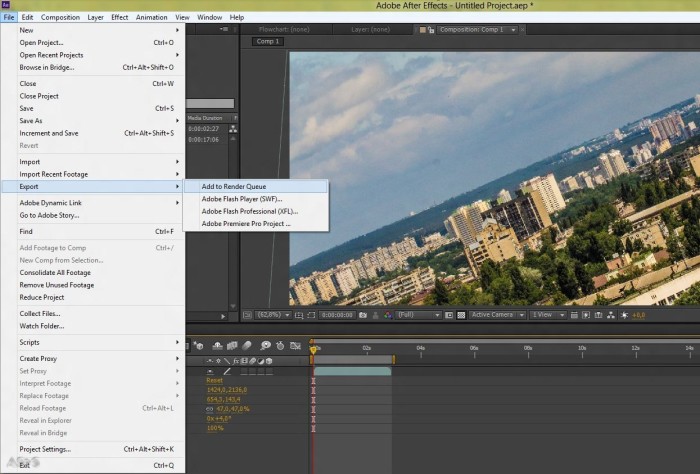700x474 pixels.
Task: Open Fast Previews icon in viewer bar
Action: click(586, 315)
